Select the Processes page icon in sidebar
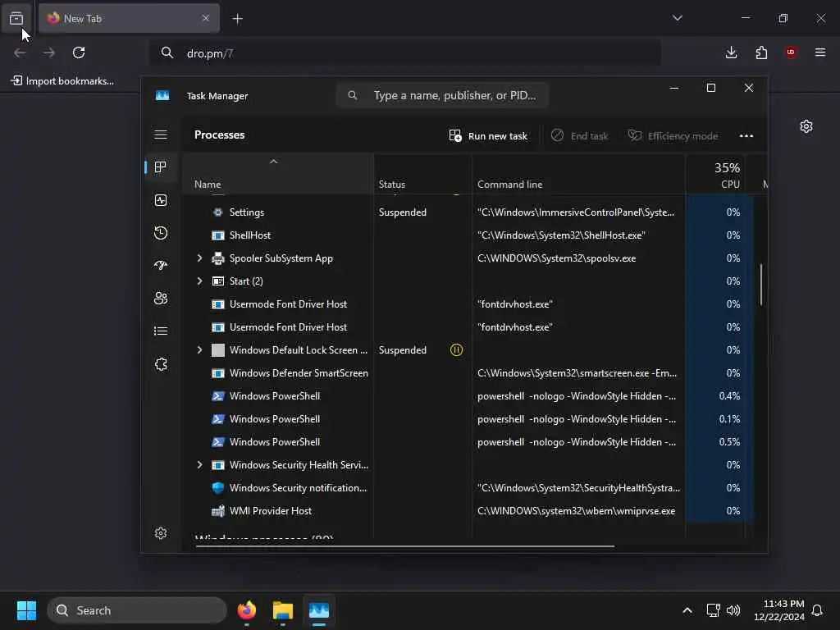The image size is (840, 630). (x=160, y=167)
